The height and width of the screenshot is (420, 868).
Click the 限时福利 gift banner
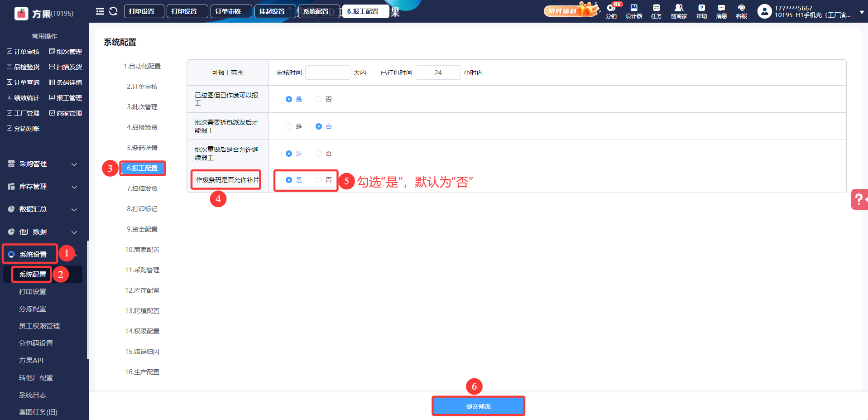[571, 10]
